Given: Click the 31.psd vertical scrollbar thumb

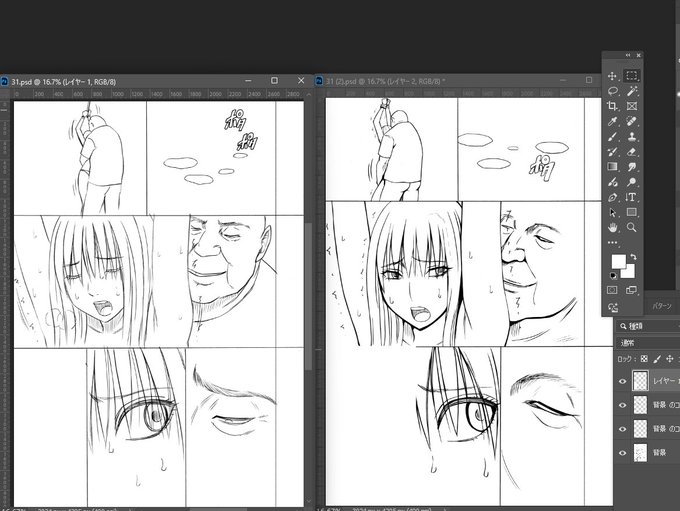Looking at the screenshot, I should 309,296.
